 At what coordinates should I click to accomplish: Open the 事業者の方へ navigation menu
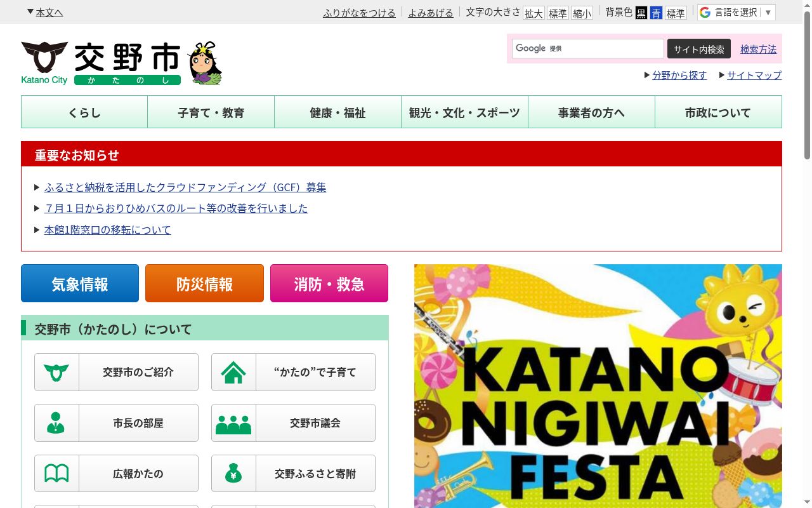point(592,112)
